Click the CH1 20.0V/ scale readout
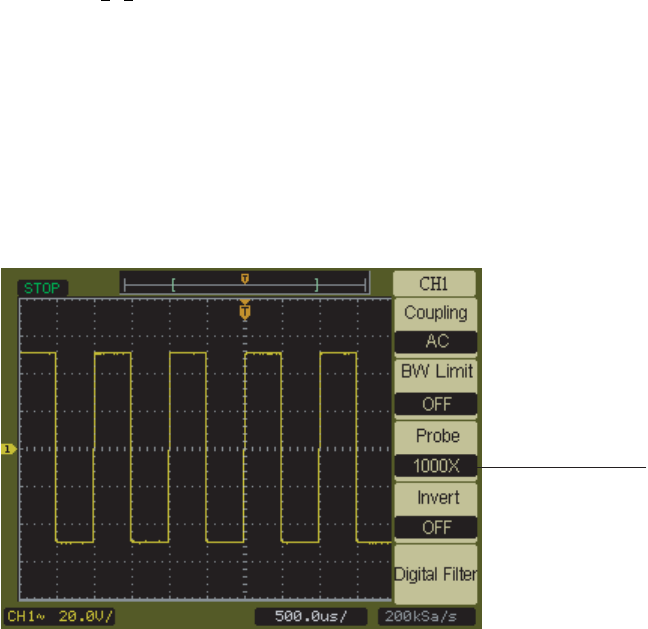Image resolution: width=648 pixels, height=629 pixels. pos(60,619)
